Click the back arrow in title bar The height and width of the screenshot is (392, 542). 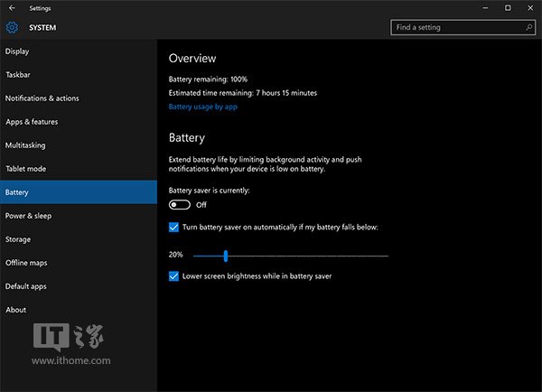coord(11,8)
